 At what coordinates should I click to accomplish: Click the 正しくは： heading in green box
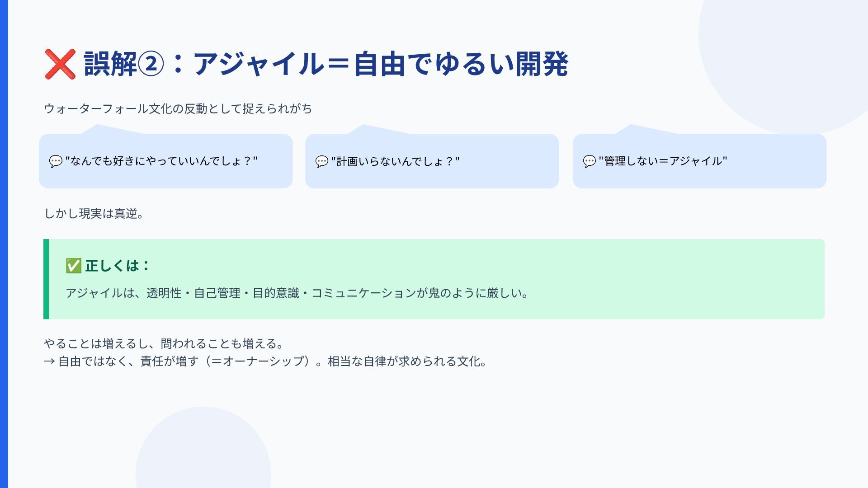118,266
